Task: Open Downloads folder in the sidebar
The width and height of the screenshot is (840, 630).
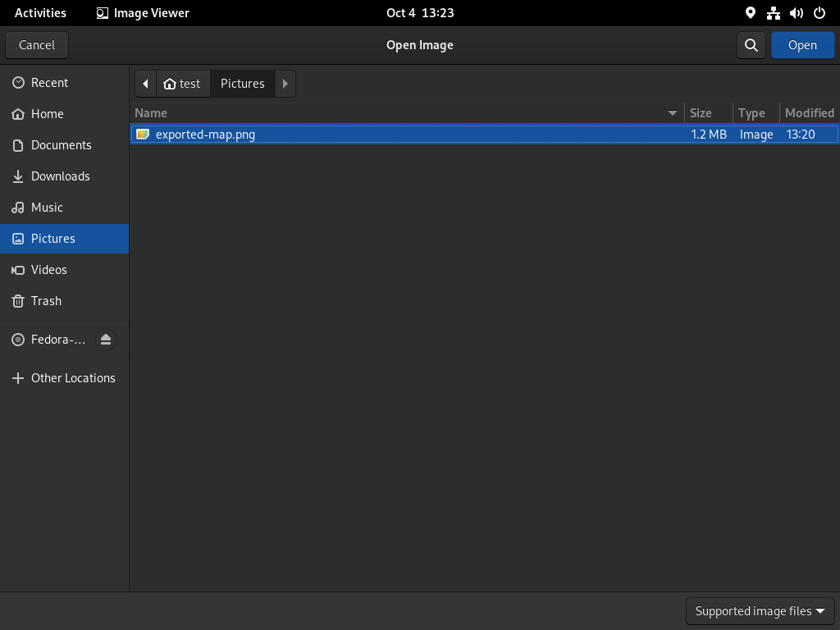Action: coord(64,176)
